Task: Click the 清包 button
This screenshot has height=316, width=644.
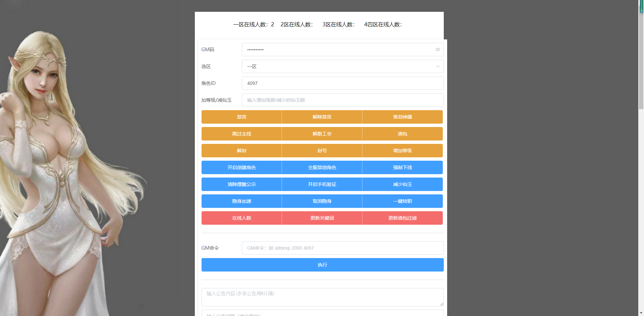Action: coord(402,134)
